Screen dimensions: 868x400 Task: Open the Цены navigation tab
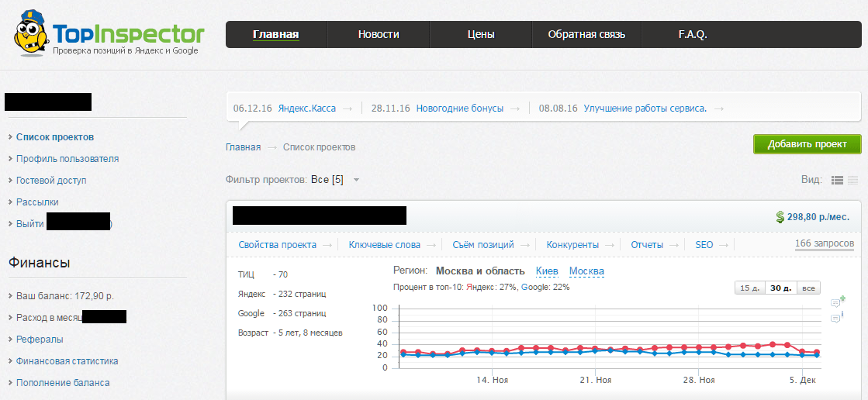click(481, 34)
